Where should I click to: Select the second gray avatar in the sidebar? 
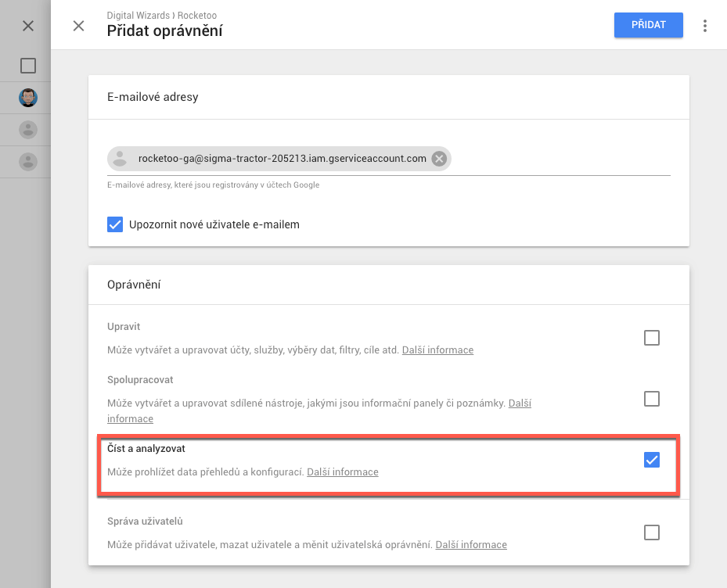[x=28, y=162]
